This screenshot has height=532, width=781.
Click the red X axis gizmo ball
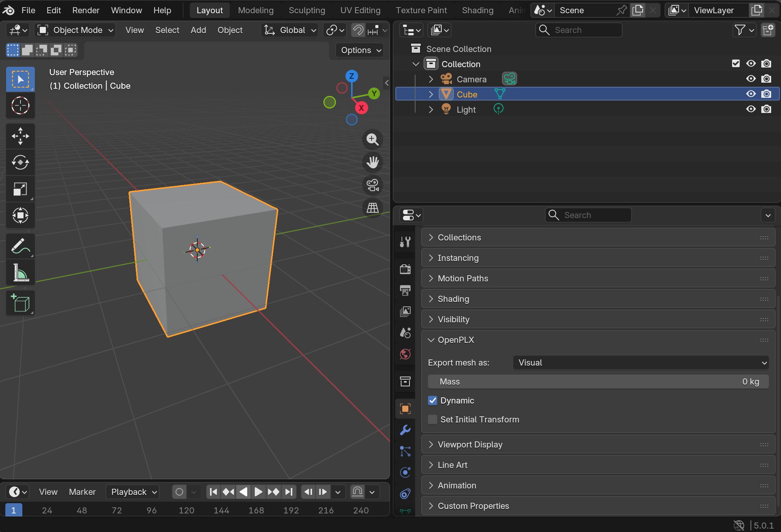pos(362,108)
